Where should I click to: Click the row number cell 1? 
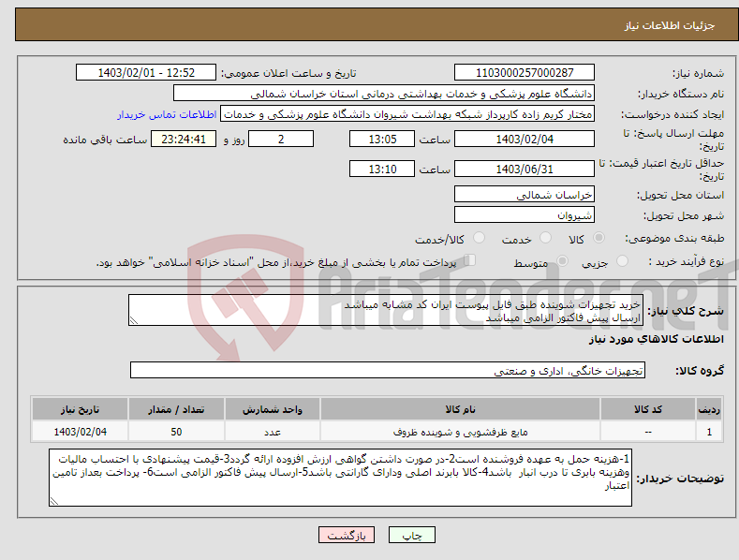coord(709,432)
